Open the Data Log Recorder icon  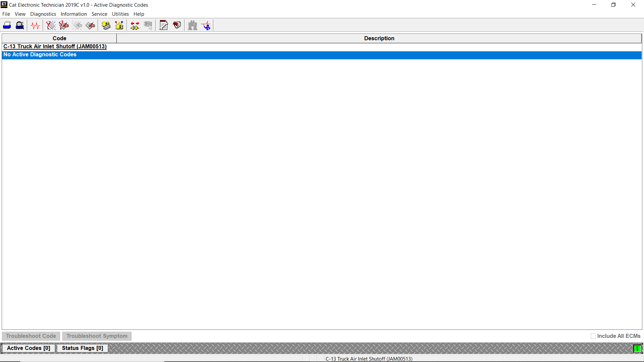(177, 25)
